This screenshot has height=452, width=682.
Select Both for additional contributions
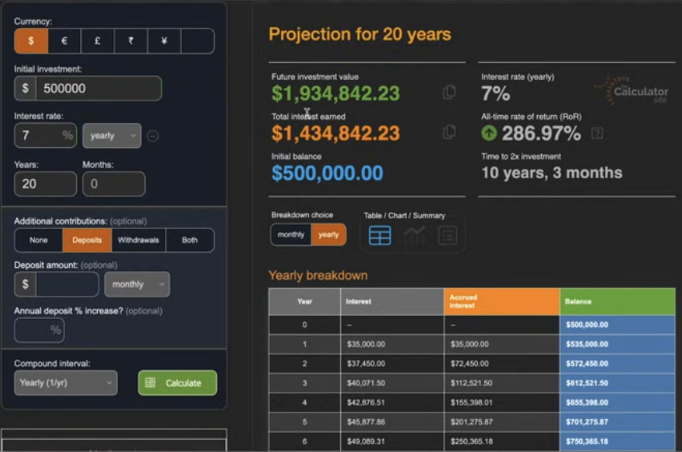coord(190,240)
